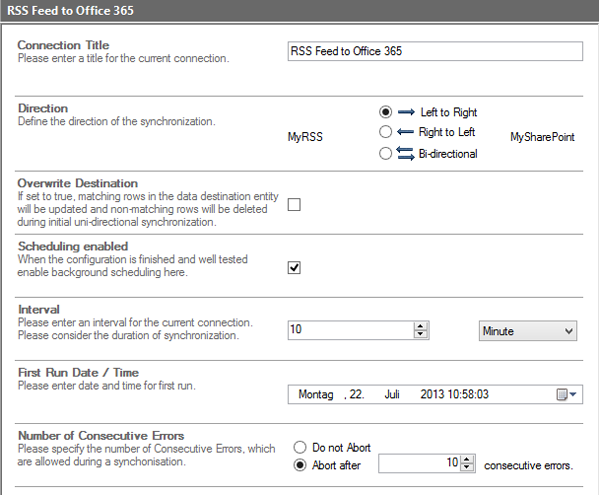
Task: Open the Minute interval unit dropdown
Action: tap(528, 330)
